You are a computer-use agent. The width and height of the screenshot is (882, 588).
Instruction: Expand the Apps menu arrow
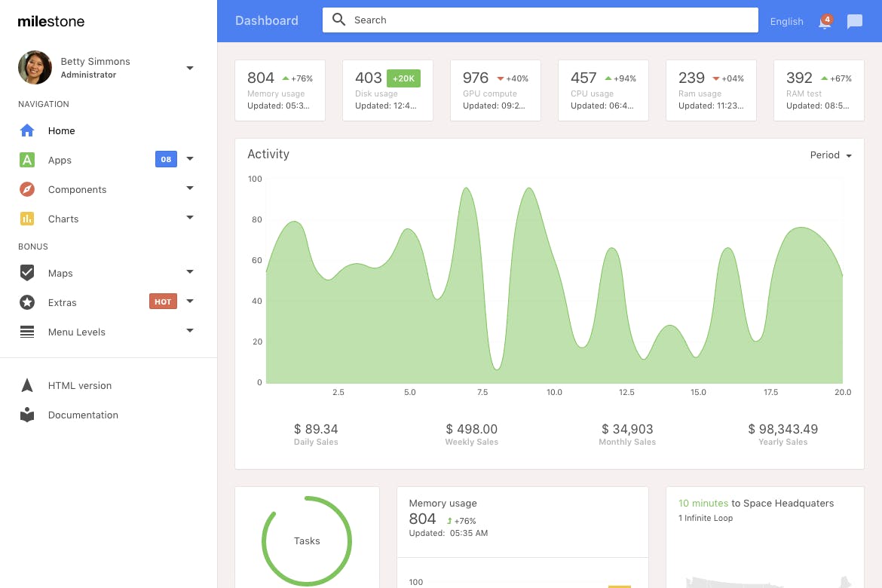(x=190, y=159)
